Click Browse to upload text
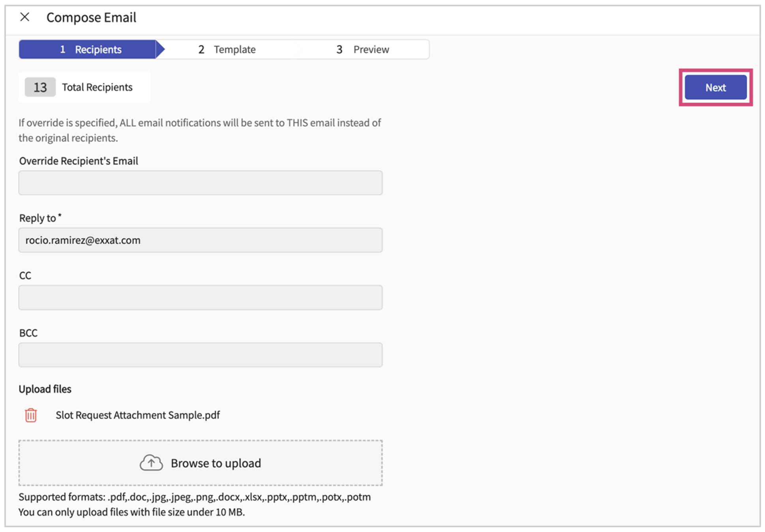Viewport: 765px width, 532px height. tap(216, 463)
